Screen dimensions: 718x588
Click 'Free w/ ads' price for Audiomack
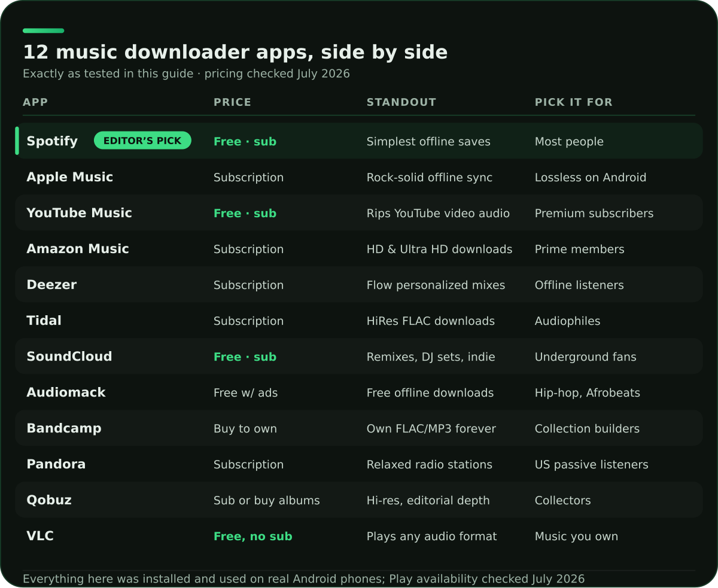click(x=245, y=393)
